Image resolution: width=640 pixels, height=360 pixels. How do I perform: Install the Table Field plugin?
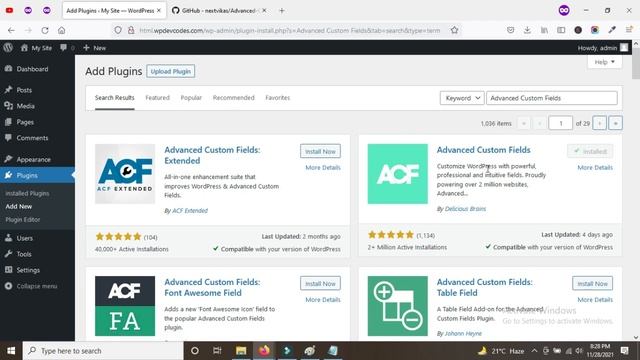(593, 283)
